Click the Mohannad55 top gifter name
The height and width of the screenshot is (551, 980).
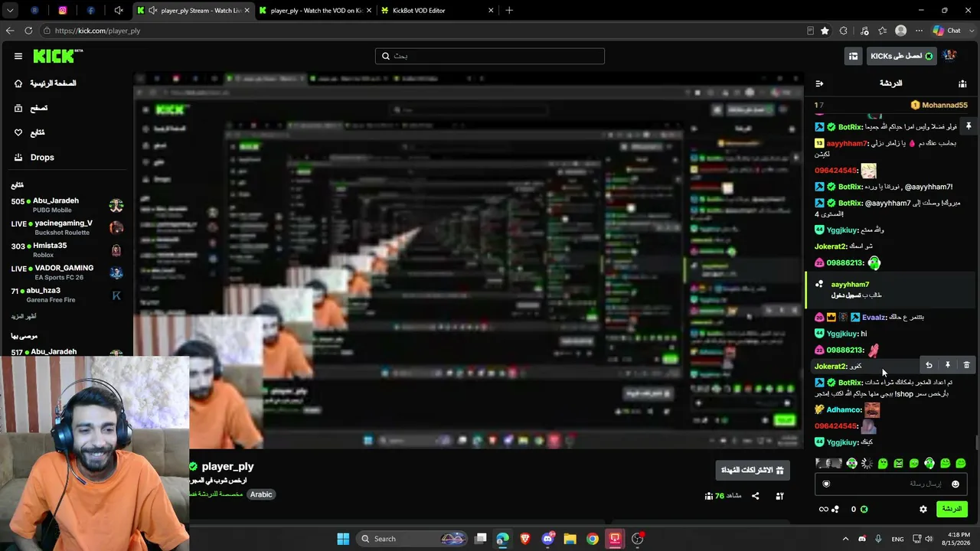pyautogui.click(x=944, y=105)
